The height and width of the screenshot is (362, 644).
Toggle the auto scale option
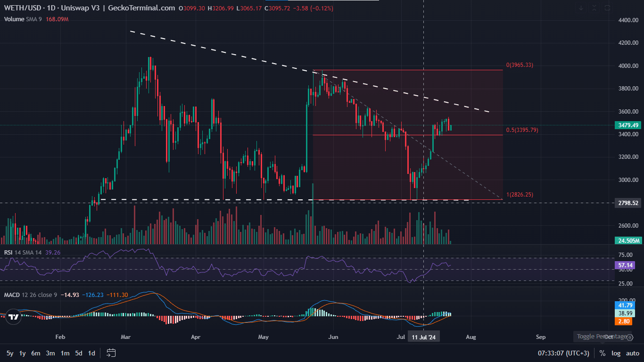tap(632, 353)
